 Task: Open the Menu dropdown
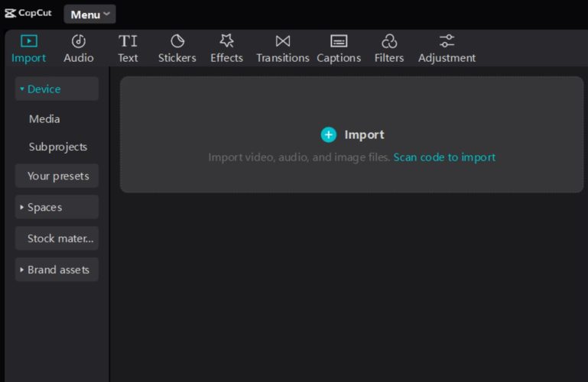89,15
